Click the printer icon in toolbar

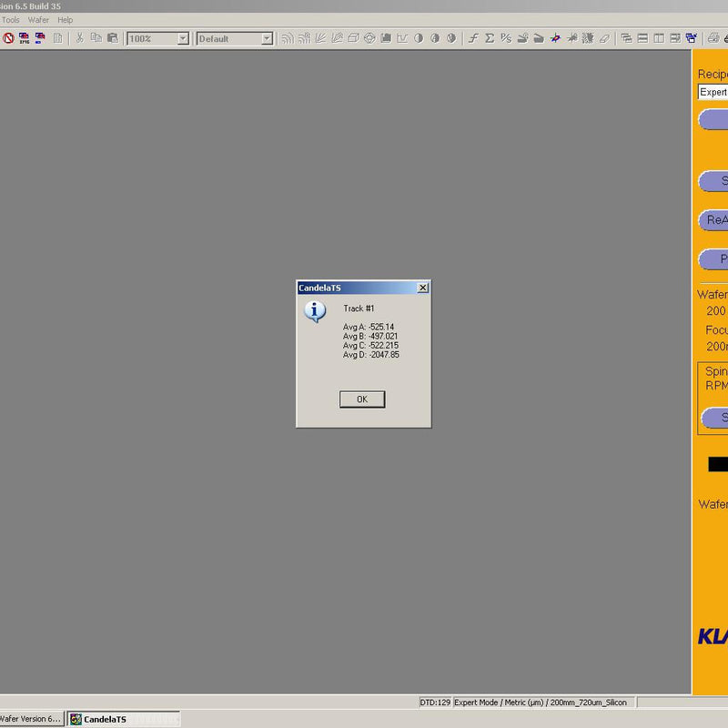point(713,38)
